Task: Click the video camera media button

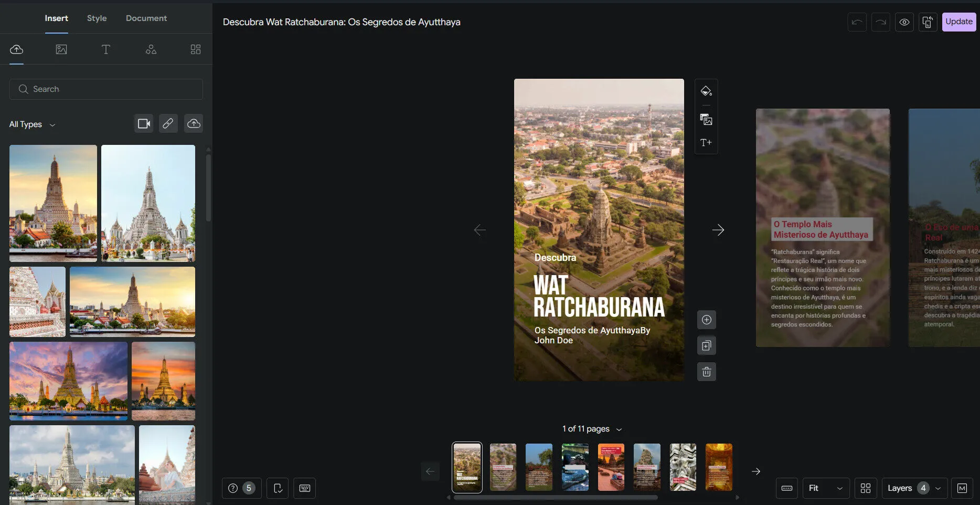Action: tap(144, 123)
